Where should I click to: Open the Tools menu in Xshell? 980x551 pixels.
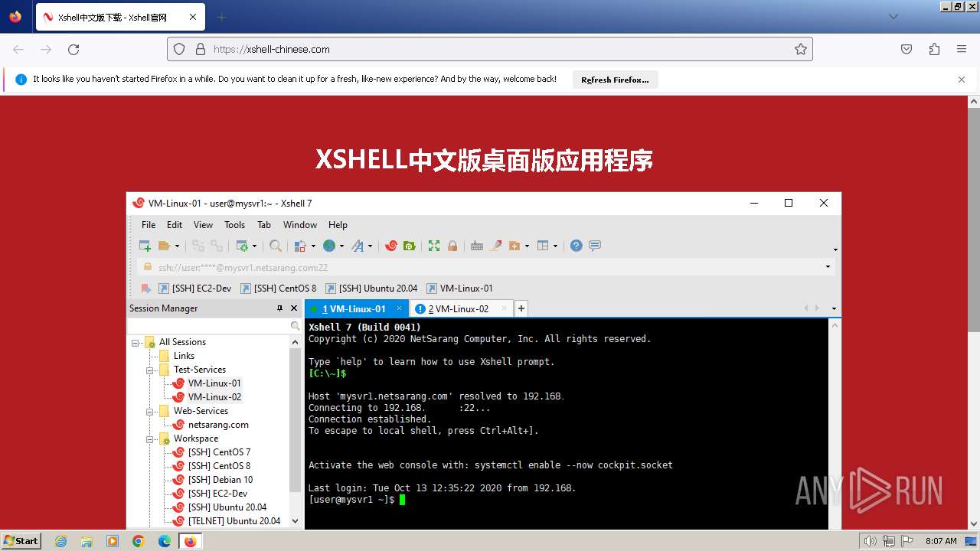(234, 225)
